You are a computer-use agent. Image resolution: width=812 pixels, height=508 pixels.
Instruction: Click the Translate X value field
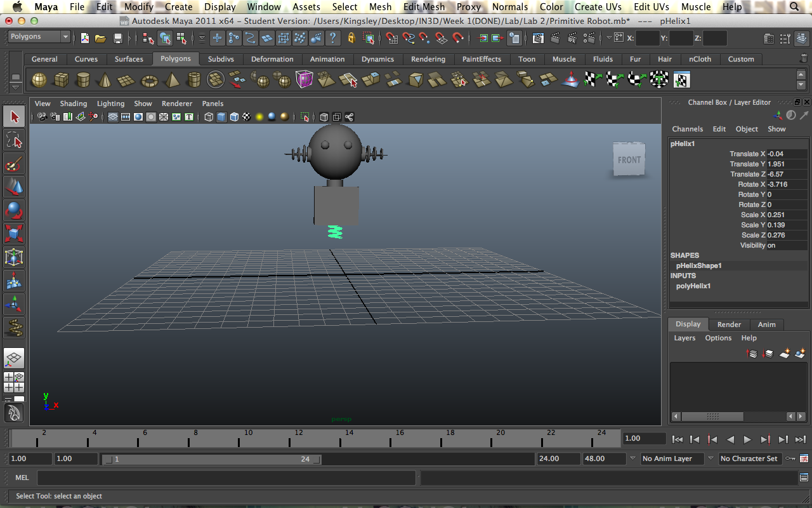pos(787,154)
